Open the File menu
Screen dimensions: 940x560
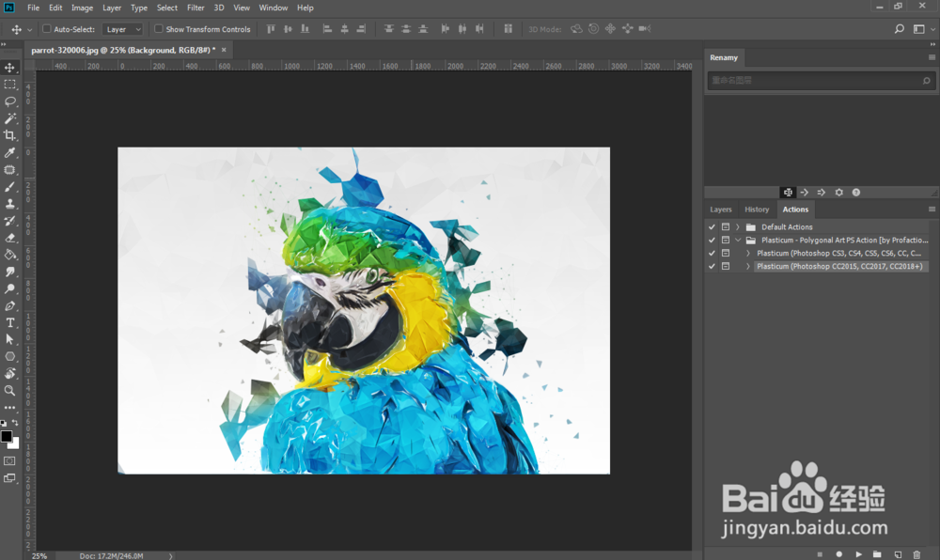point(33,8)
